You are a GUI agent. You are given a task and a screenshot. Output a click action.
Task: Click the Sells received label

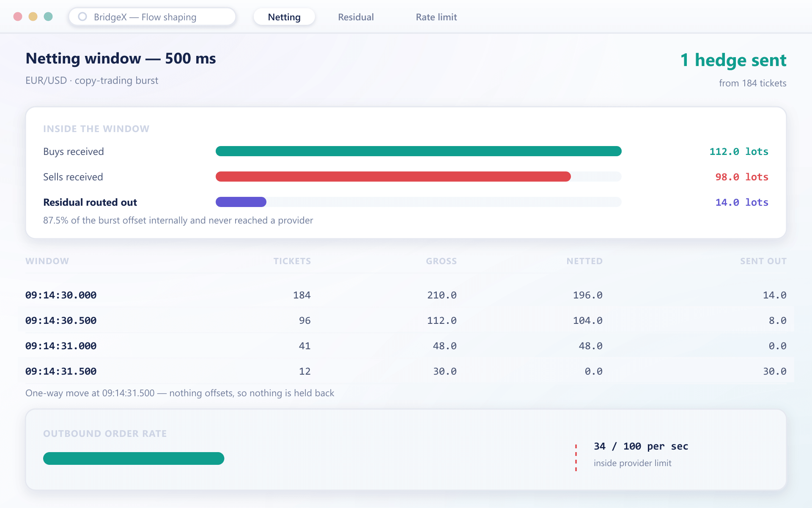tap(73, 177)
